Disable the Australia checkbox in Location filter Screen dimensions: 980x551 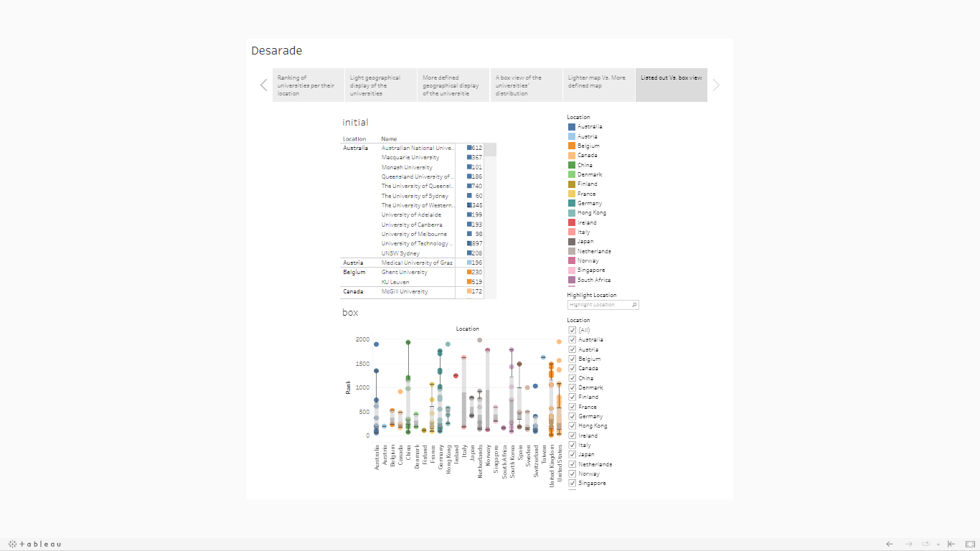coord(572,339)
